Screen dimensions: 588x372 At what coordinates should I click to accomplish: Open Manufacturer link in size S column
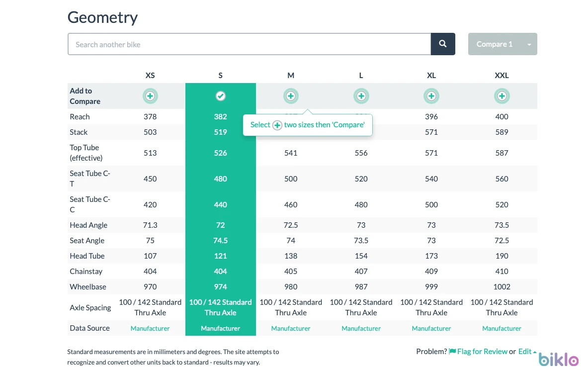point(221,328)
